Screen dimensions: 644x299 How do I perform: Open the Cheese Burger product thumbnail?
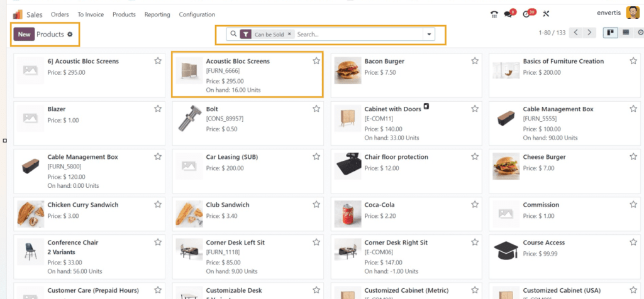pyautogui.click(x=506, y=166)
